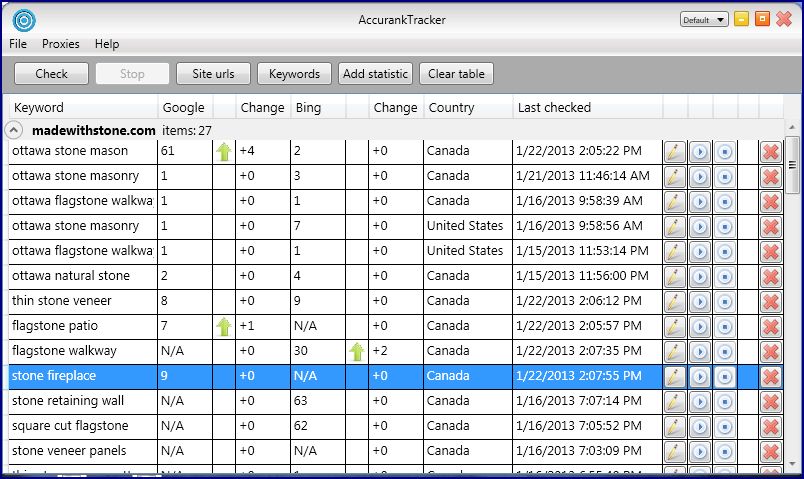This screenshot has height=479, width=804.
Task: Select 'flagstone patio' keyword cell
Action: (x=83, y=327)
